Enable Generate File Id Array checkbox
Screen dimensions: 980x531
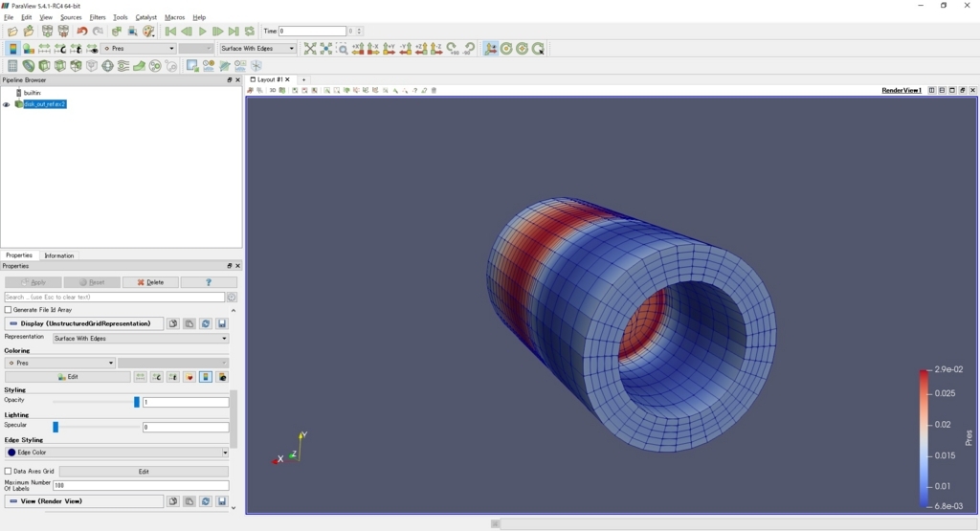8,310
